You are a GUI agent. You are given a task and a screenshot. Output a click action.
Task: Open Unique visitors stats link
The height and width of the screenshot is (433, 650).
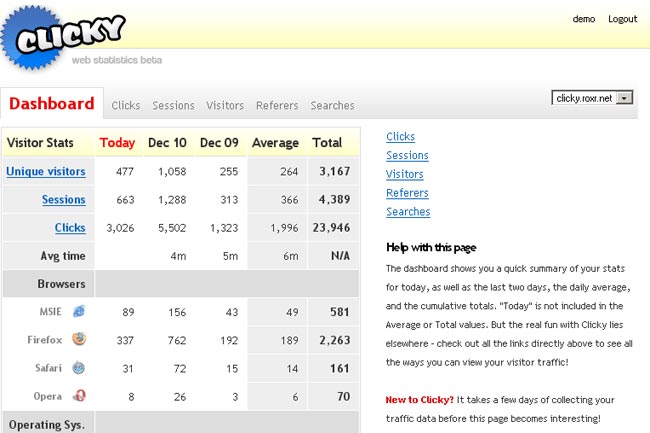tap(46, 172)
